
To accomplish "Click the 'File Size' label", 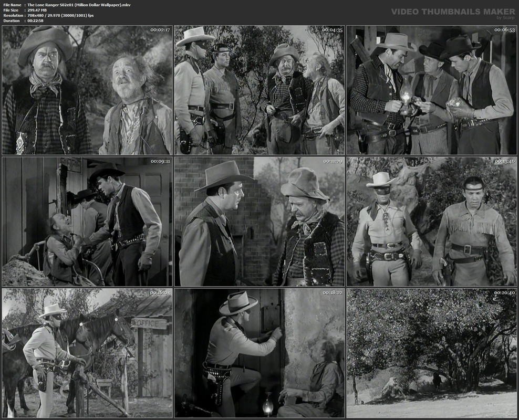I will point(11,10).
